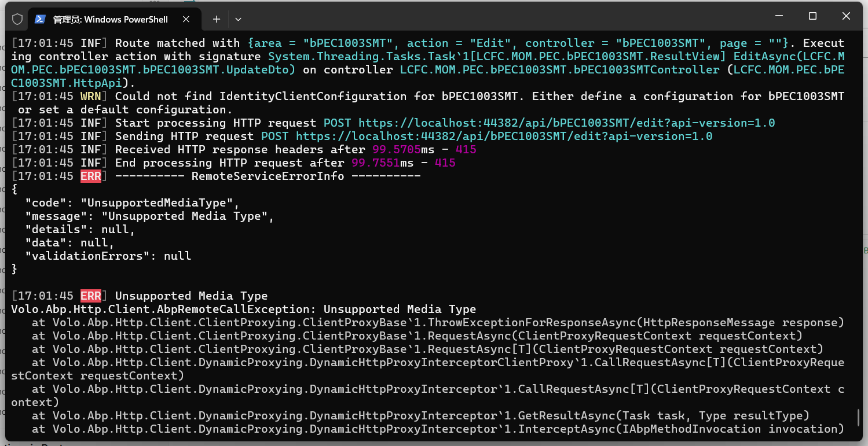Expand the new tab profile dropdown chevron
868x446 pixels.
click(238, 19)
